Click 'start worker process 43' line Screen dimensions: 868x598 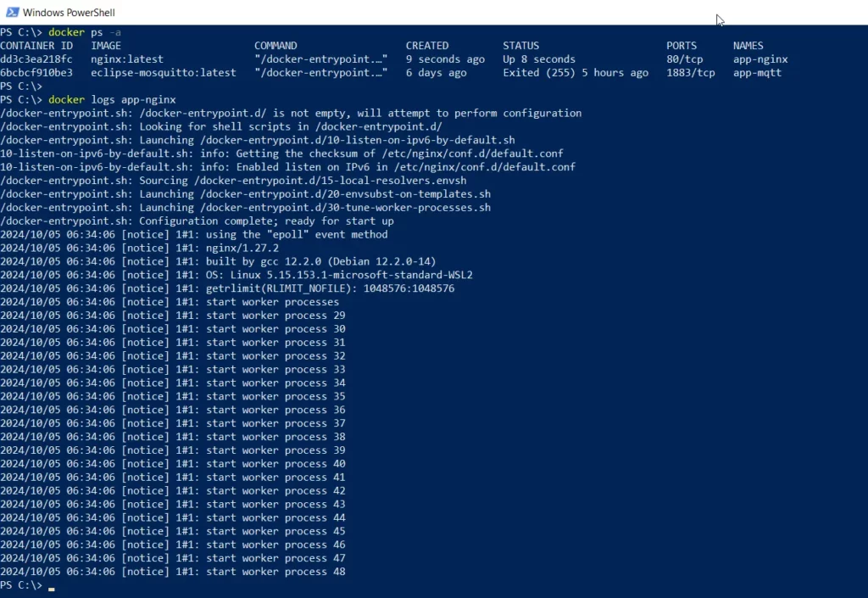pos(173,504)
